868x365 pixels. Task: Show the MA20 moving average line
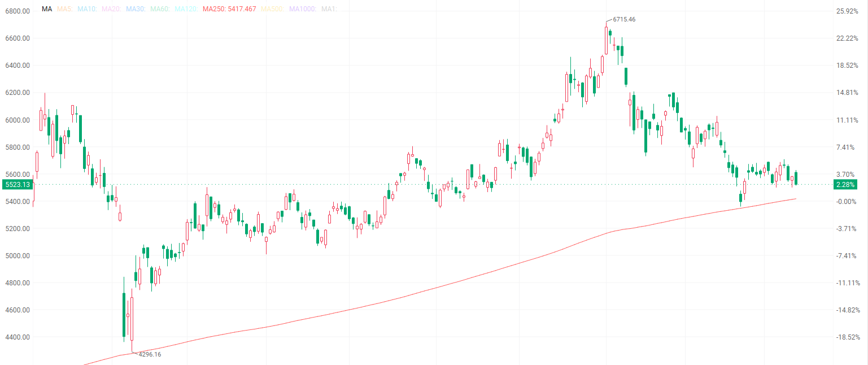111,9
